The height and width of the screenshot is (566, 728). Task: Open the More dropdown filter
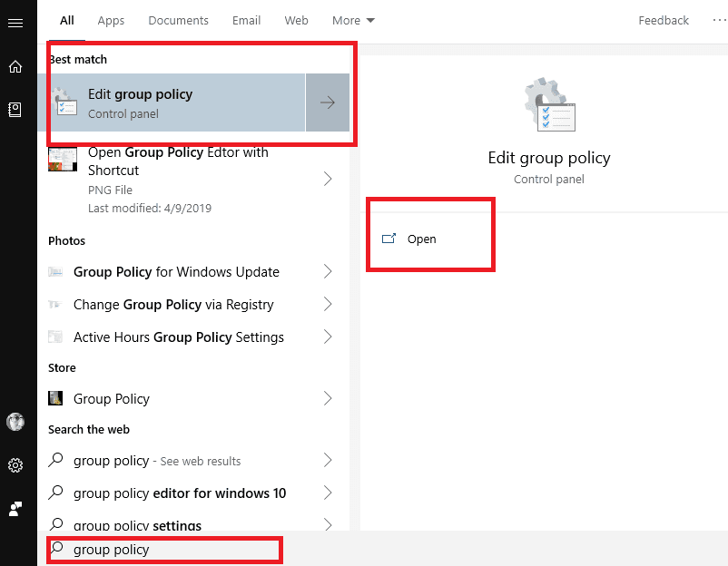coord(353,21)
